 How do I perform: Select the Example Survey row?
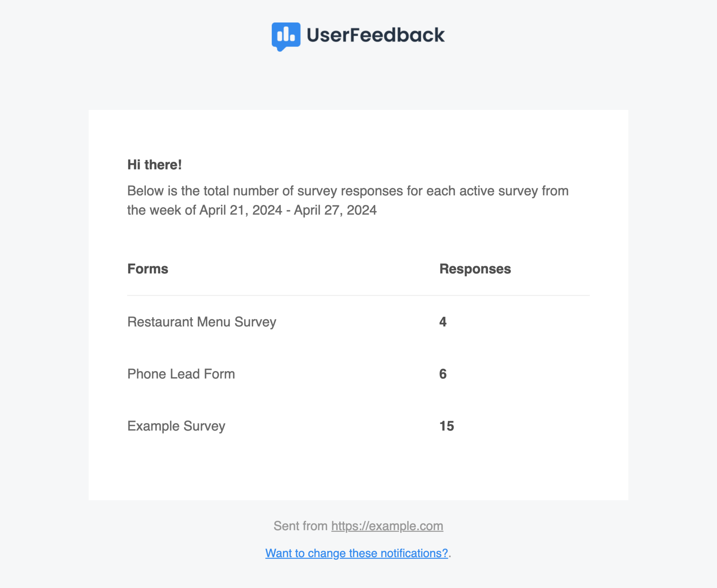pyautogui.click(x=358, y=426)
